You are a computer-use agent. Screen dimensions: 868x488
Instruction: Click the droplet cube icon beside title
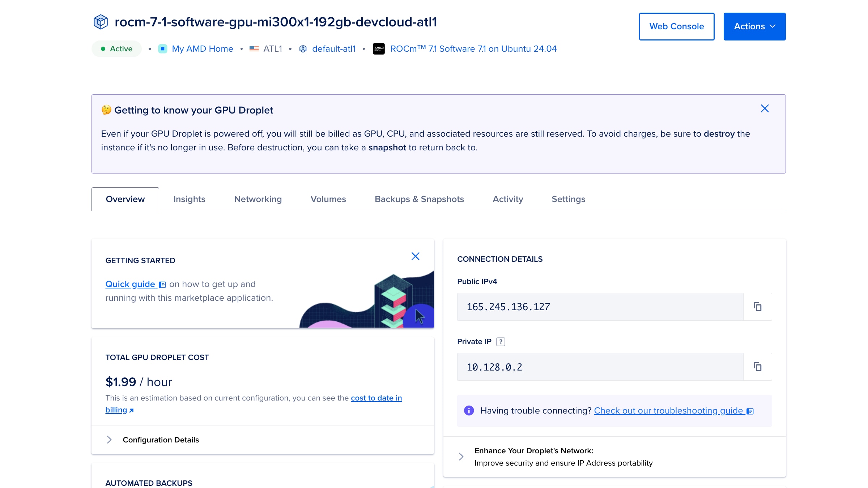[101, 22]
